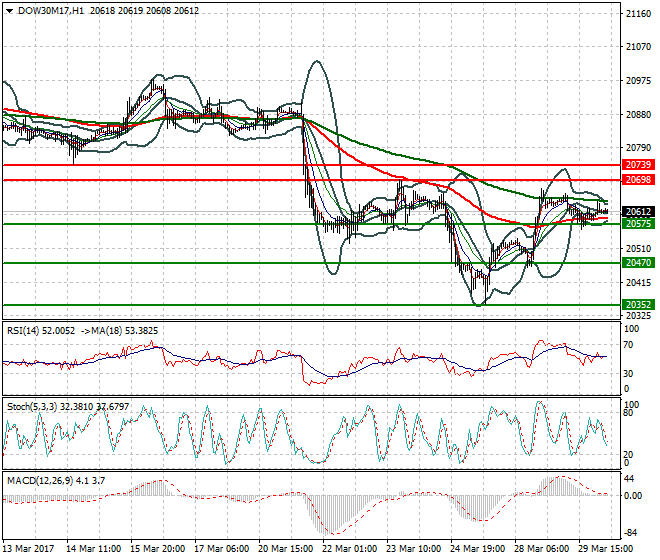The width and height of the screenshot is (660, 560).
Task: Select the RSI 70 level label
Action: point(628,345)
